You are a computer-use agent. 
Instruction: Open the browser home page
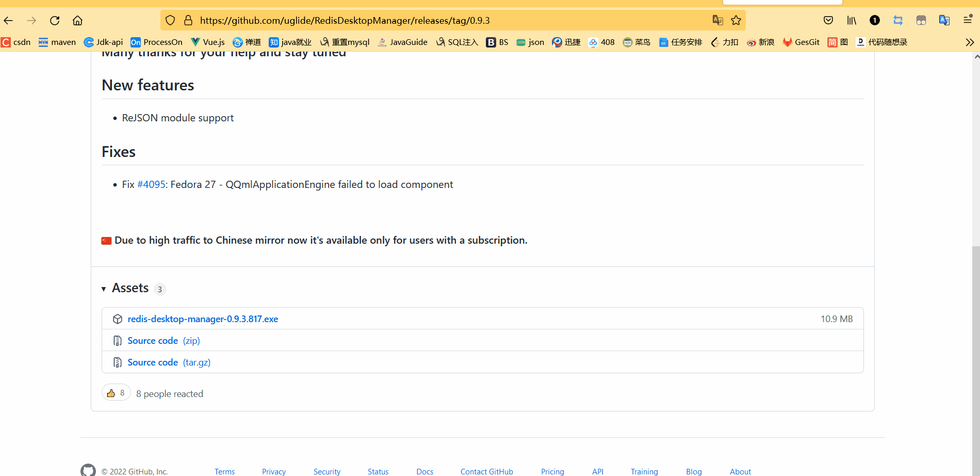point(77,21)
